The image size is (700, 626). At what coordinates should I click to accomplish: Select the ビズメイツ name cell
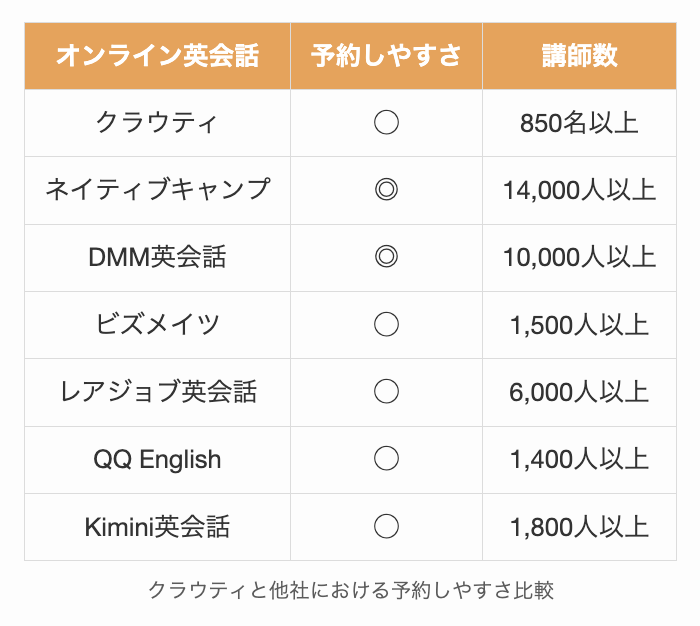(x=157, y=324)
